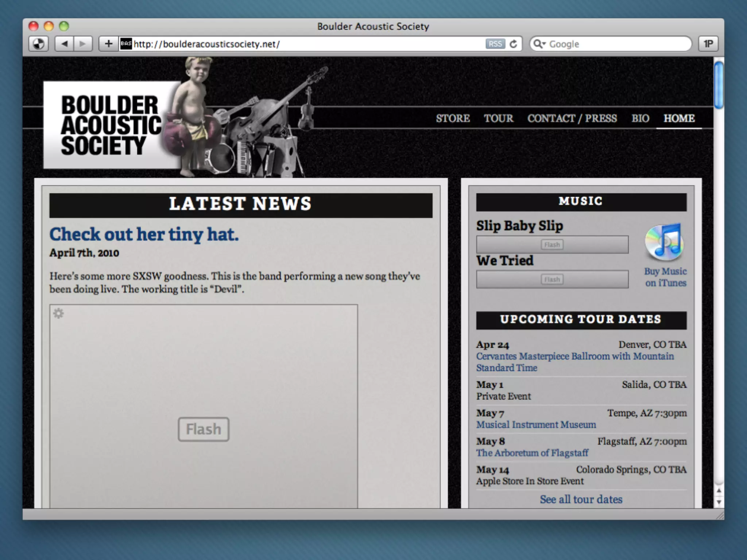The width and height of the screenshot is (747, 560).
Task: Click 'Buy Music on iTunes' link
Action: [665, 277]
